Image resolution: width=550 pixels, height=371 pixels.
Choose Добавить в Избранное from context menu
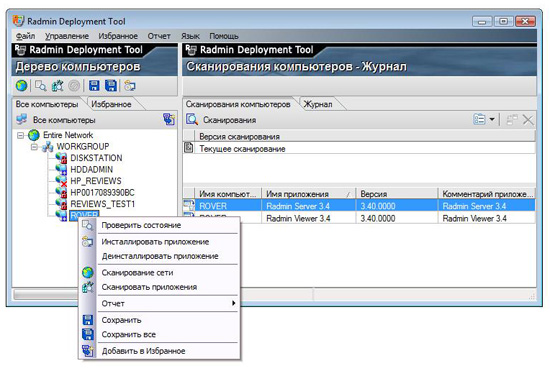(160, 351)
